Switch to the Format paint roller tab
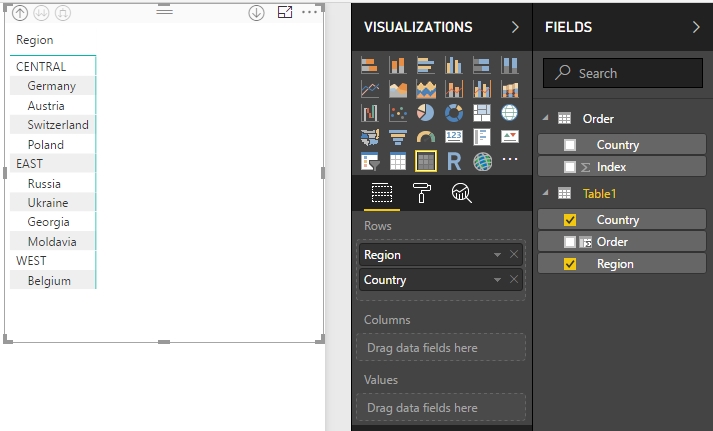This screenshot has height=431, width=713. (x=422, y=194)
